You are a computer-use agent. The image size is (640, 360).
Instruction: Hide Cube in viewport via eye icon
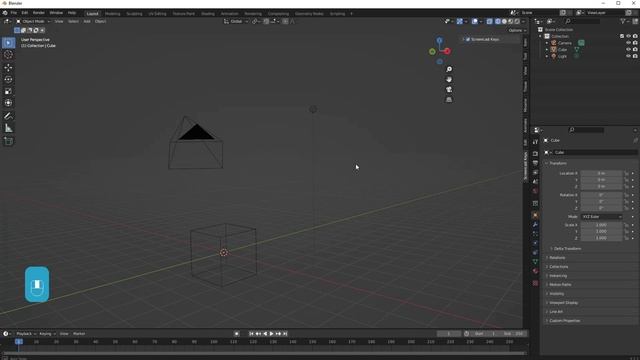click(628, 49)
